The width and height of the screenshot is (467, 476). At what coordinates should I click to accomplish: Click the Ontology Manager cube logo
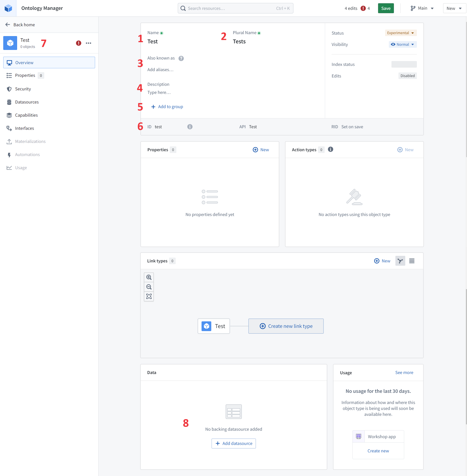coord(8,8)
